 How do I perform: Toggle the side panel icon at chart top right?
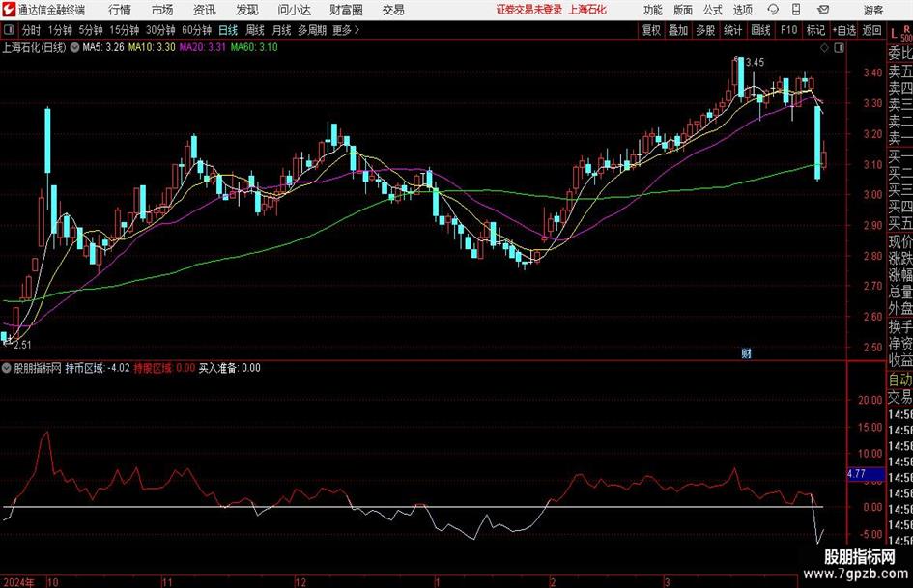839,48
